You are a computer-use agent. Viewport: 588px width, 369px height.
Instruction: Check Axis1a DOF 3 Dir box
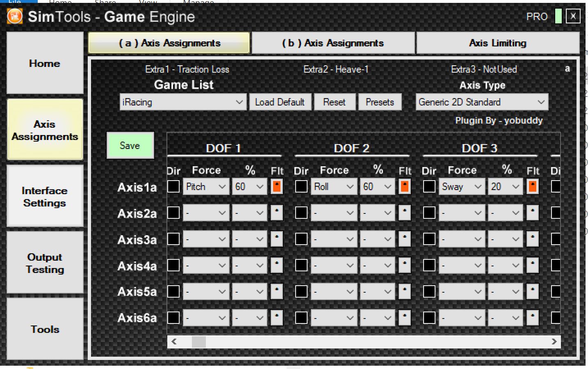coord(429,186)
